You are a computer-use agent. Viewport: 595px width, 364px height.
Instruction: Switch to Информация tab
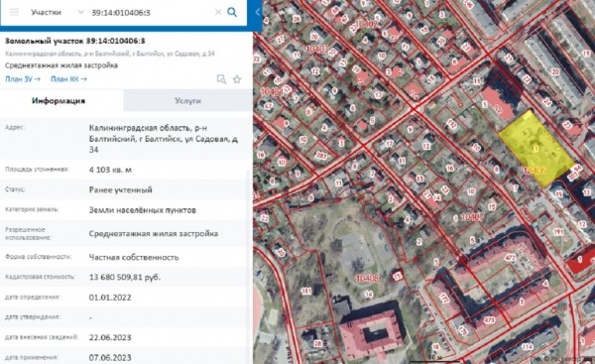(x=59, y=100)
